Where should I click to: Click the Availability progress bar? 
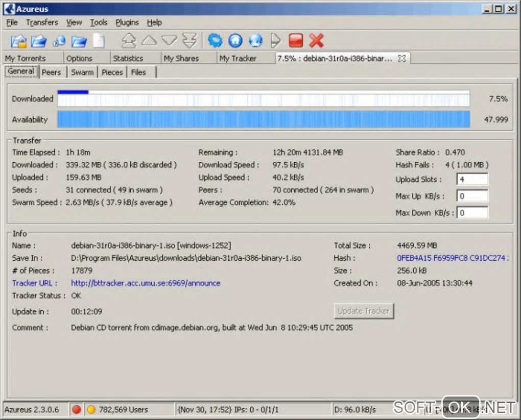point(263,119)
